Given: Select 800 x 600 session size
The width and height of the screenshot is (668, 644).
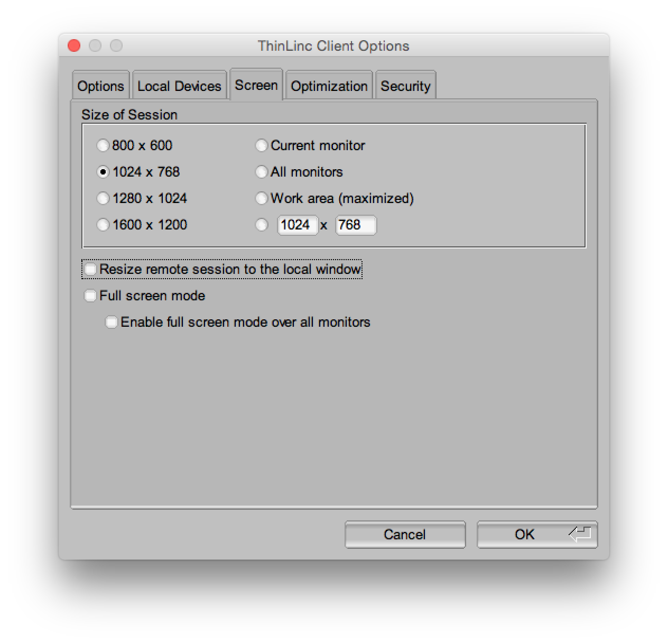Looking at the screenshot, I should 103,145.
